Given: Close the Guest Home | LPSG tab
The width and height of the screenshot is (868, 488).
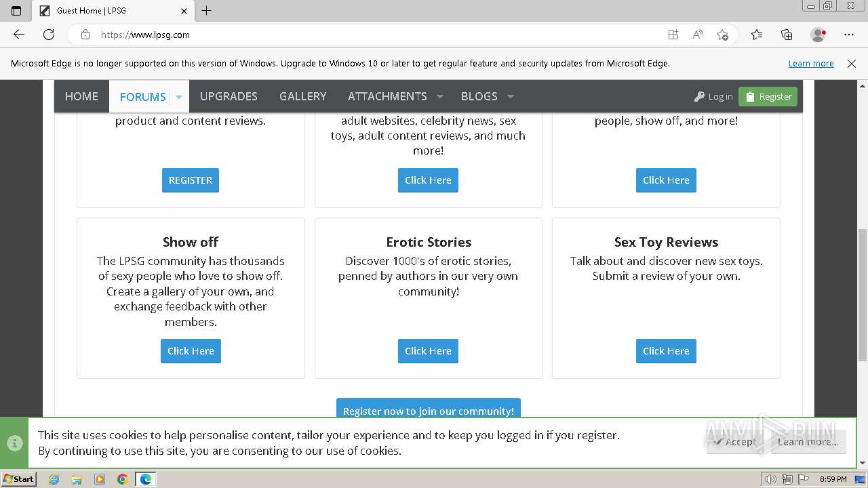Looking at the screenshot, I should tap(184, 11).
